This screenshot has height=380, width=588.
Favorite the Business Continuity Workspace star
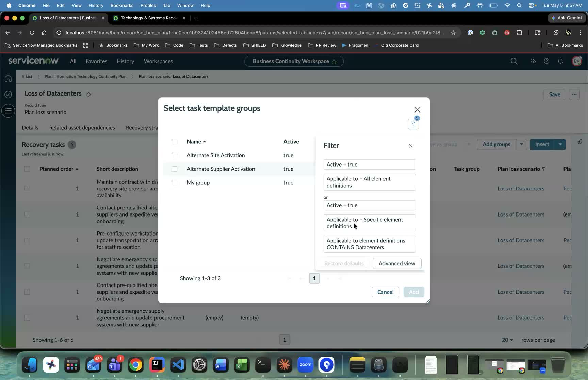(x=334, y=62)
